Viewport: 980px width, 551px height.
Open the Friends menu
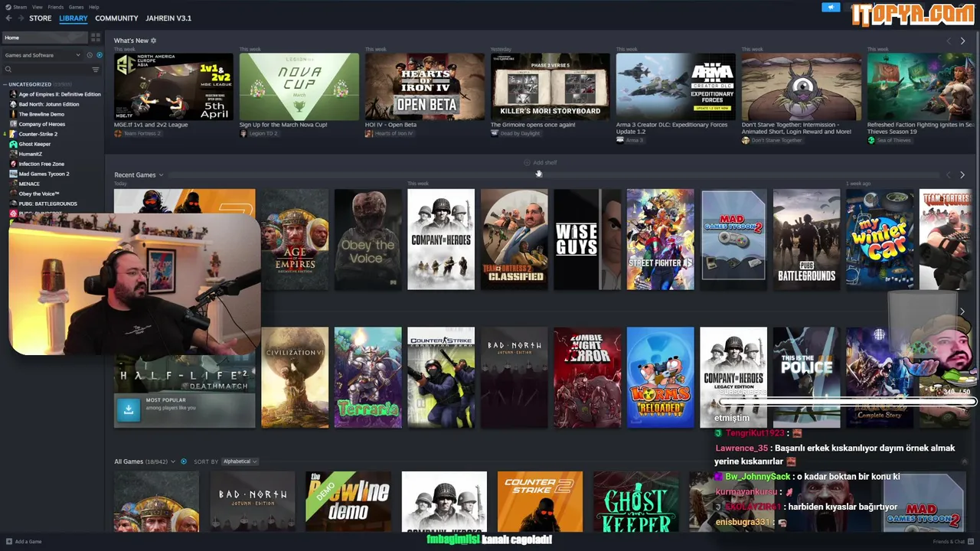[x=56, y=7]
